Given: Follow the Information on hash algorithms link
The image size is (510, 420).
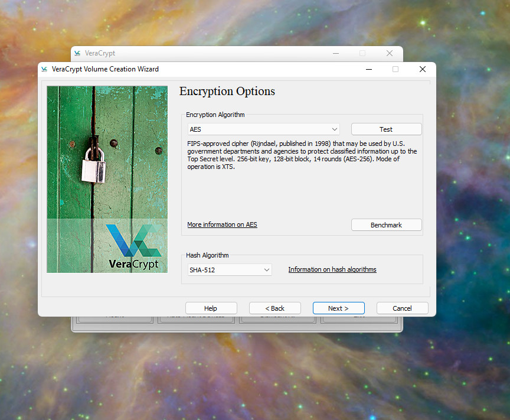Looking at the screenshot, I should (x=332, y=269).
